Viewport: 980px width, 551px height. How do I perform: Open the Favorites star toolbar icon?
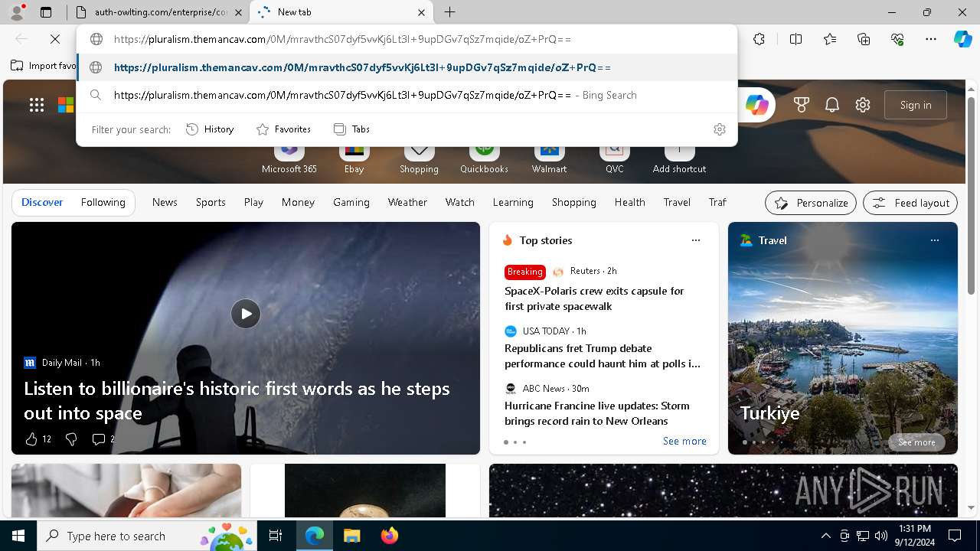click(x=830, y=39)
